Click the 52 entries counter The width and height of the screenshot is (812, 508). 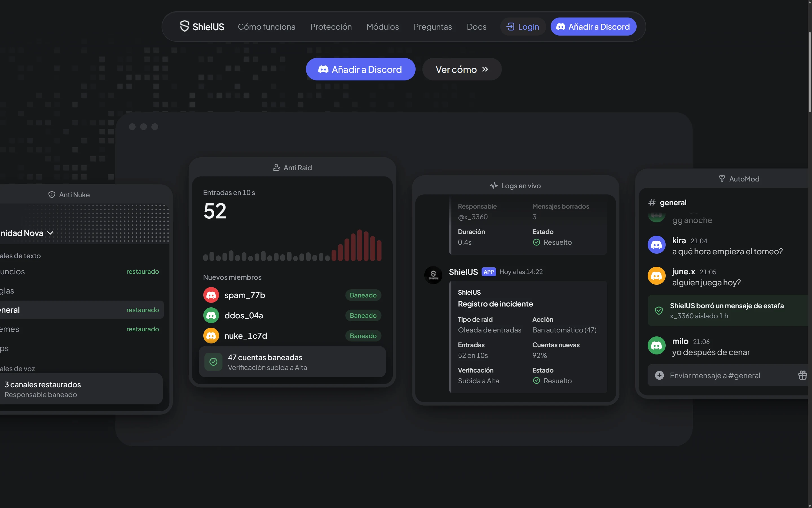pyautogui.click(x=215, y=211)
